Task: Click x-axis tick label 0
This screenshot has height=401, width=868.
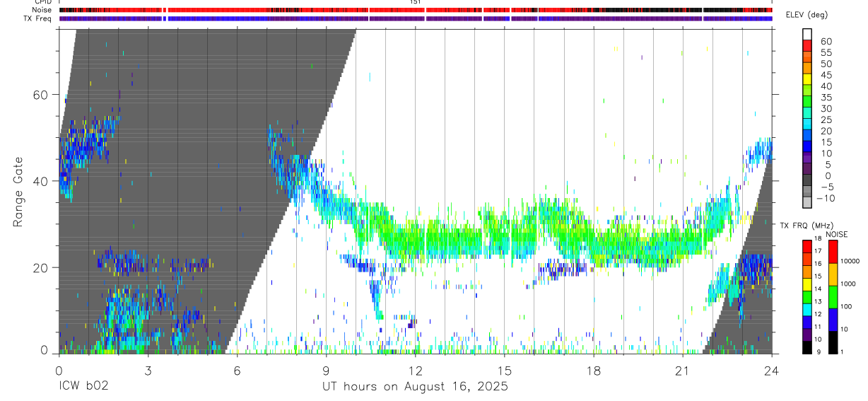Action: (x=58, y=370)
